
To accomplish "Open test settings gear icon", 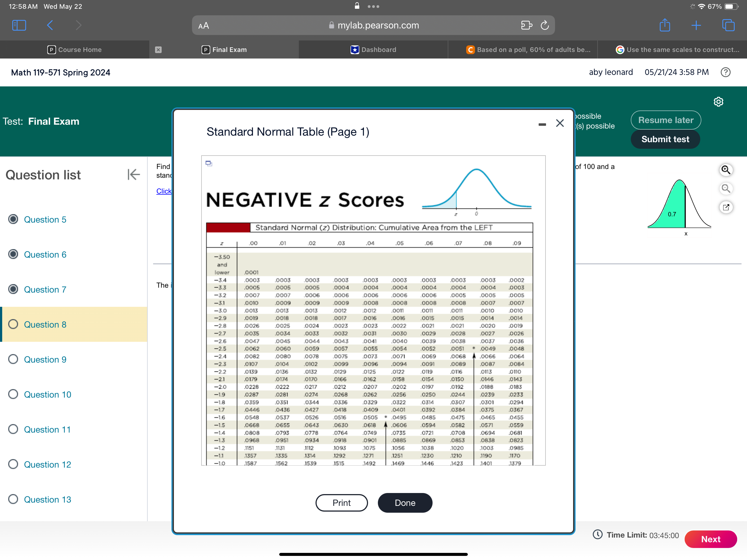I will 718,102.
